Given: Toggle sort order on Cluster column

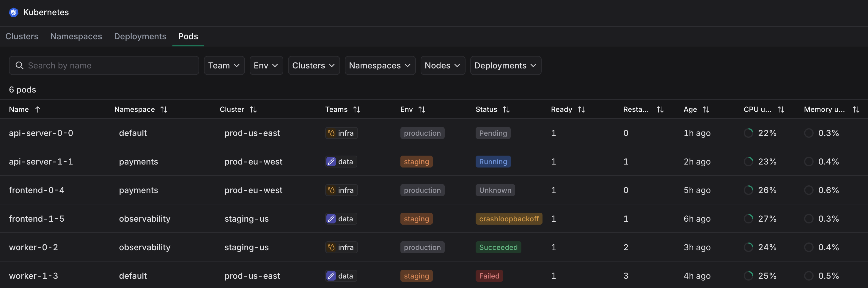Looking at the screenshot, I should (253, 109).
